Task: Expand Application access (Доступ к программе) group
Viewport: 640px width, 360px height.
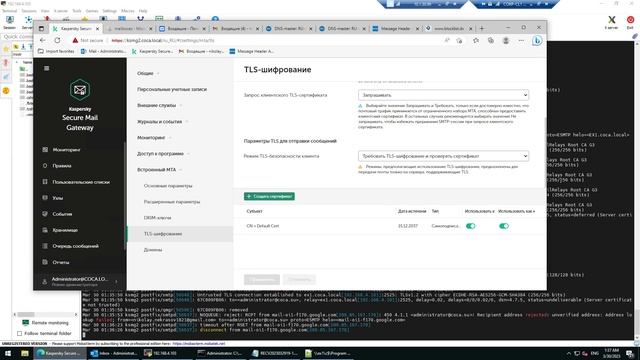Action: 163,154
